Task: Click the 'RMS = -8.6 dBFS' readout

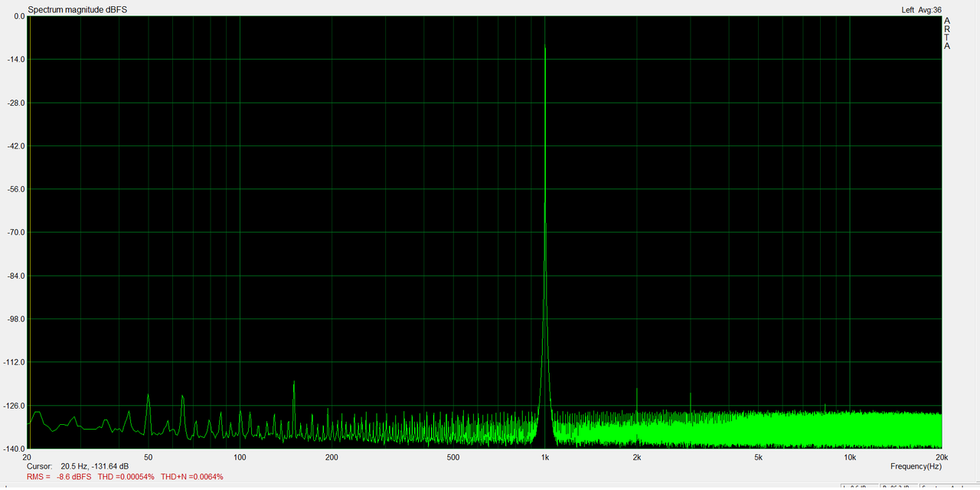Action: coord(59,476)
